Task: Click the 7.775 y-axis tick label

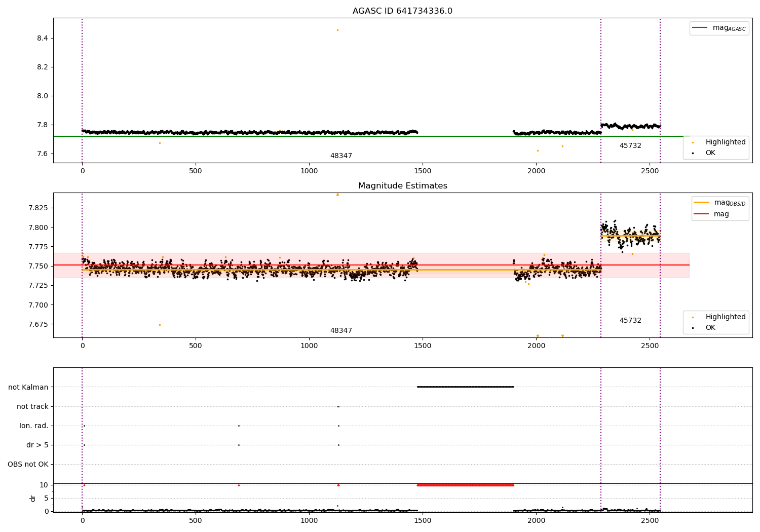Action: point(39,247)
